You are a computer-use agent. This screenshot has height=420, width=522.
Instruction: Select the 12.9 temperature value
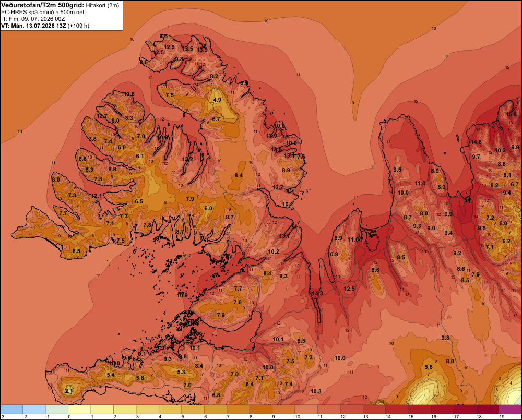click(x=169, y=47)
